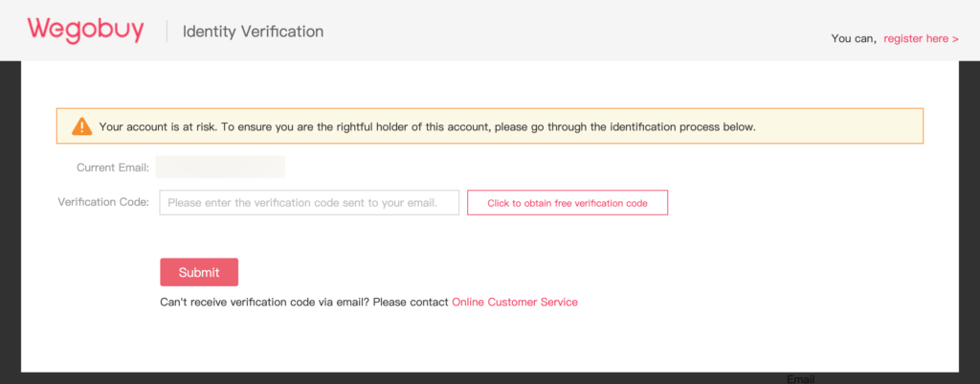The image size is (980, 384).
Task: Click the Wegobuy logo
Action: click(85, 31)
